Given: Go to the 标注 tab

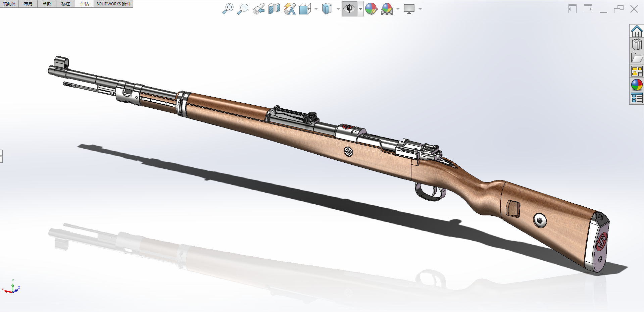Looking at the screenshot, I should click(x=66, y=4).
